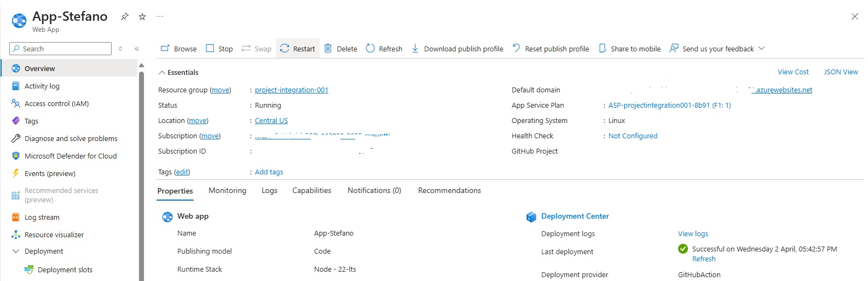Toggle expand/collapse all sidebar groups arrows

coord(120,49)
